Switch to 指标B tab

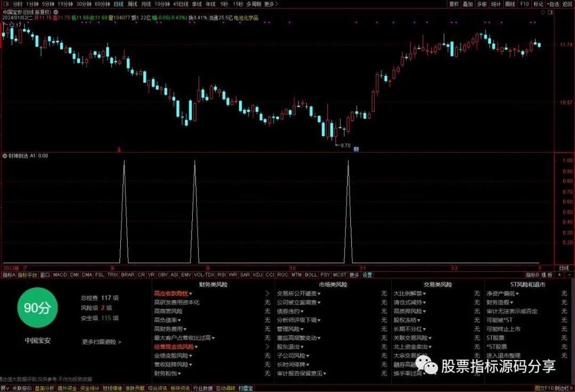click(532, 275)
